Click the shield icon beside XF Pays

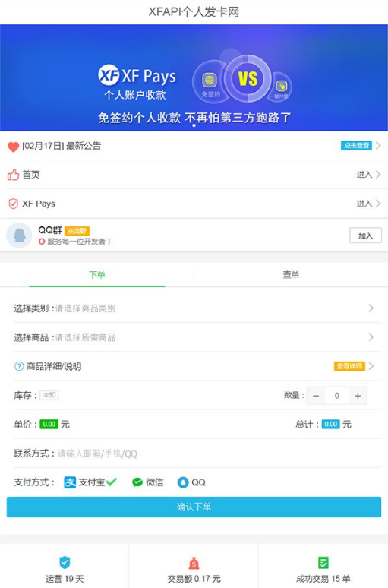13,204
